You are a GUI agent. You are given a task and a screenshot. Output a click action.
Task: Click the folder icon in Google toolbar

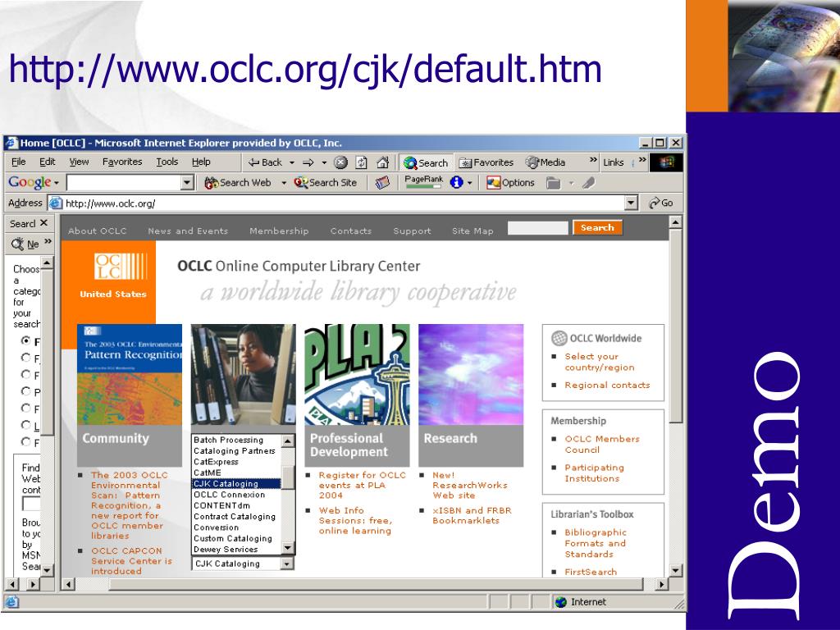tap(553, 183)
